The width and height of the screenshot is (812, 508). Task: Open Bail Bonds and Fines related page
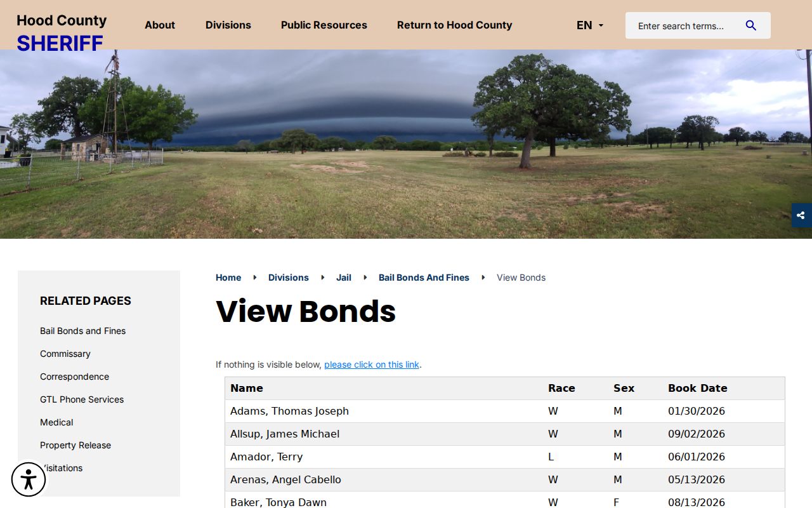(83, 331)
